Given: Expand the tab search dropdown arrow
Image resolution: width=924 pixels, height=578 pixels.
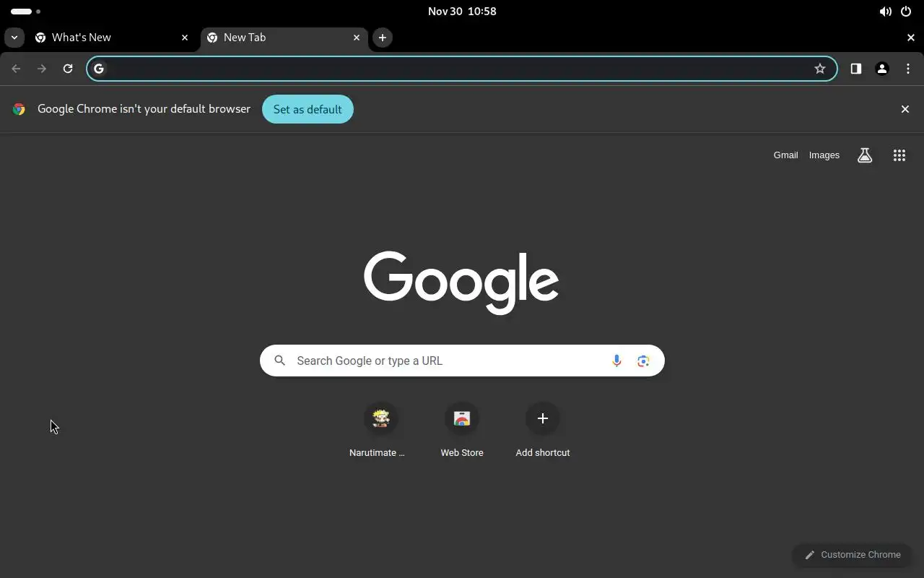Looking at the screenshot, I should click(14, 38).
